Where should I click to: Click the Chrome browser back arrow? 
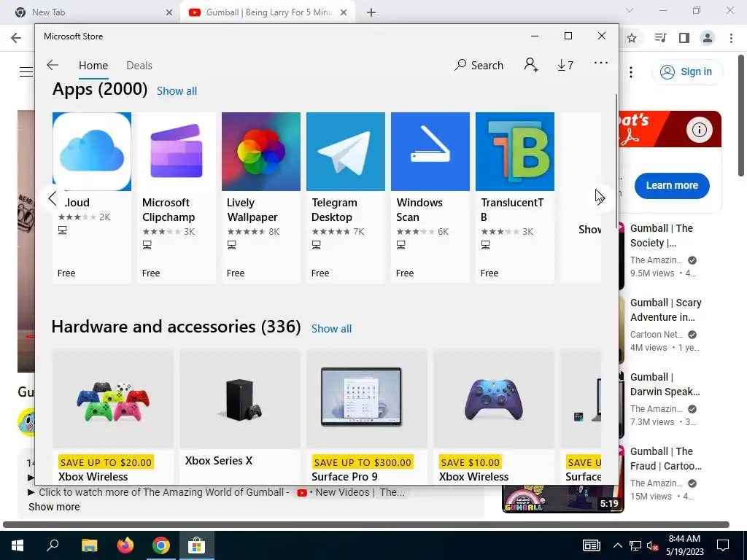tap(16, 38)
